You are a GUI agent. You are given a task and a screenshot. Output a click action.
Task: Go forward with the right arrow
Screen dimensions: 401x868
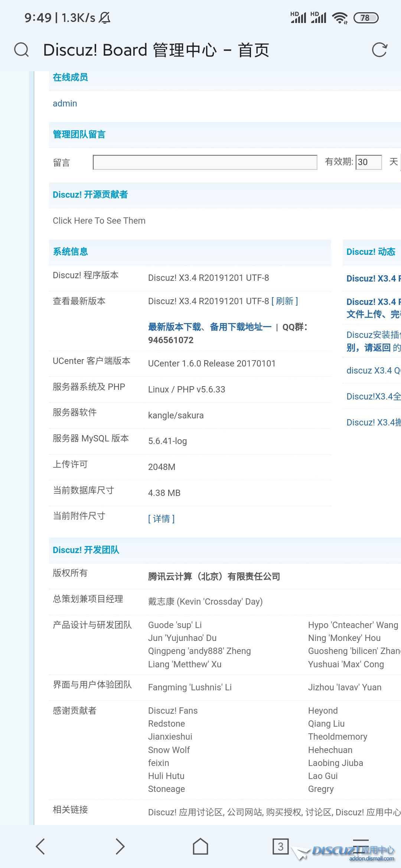pyautogui.click(x=120, y=846)
